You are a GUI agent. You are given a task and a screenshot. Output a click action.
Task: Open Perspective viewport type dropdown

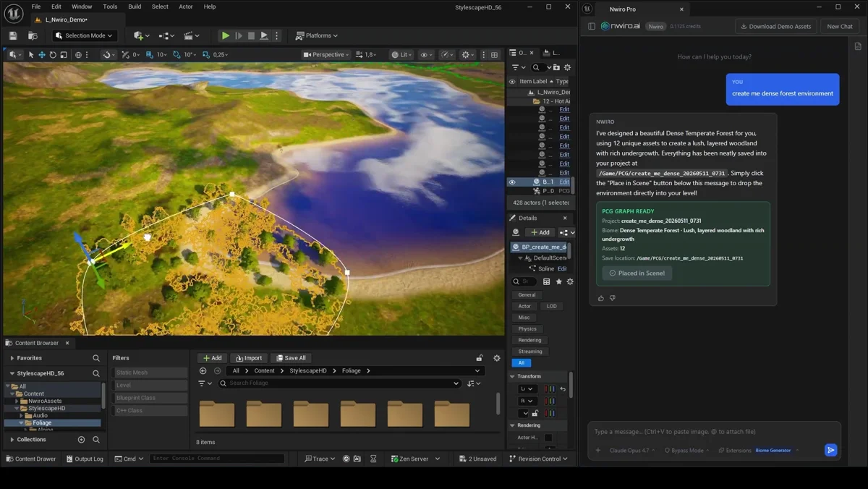(x=326, y=55)
